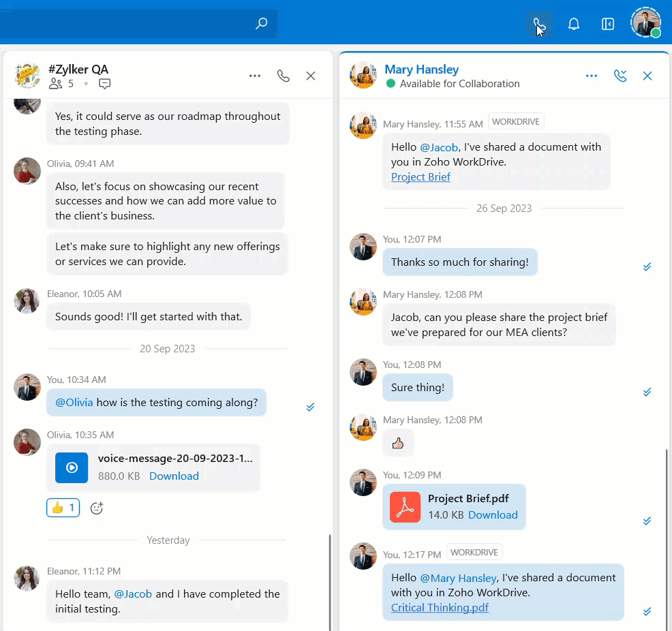This screenshot has width=672, height=631.
Task: Click the 'Yesterday' date label
Action: coord(168,540)
